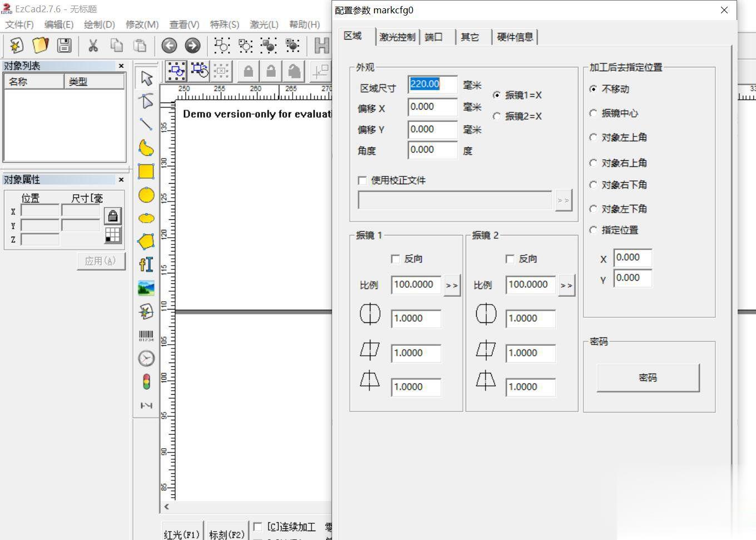Click the Paste clipboard icon

click(x=140, y=45)
